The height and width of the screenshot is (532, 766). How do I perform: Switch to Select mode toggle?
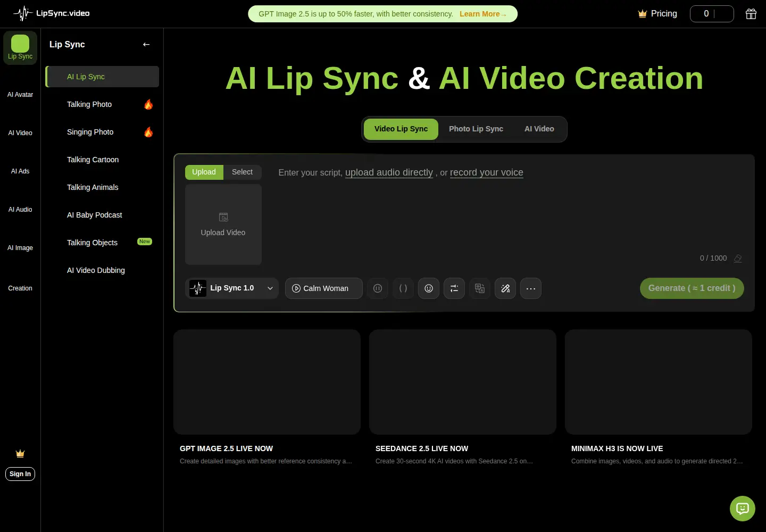(x=242, y=172)
